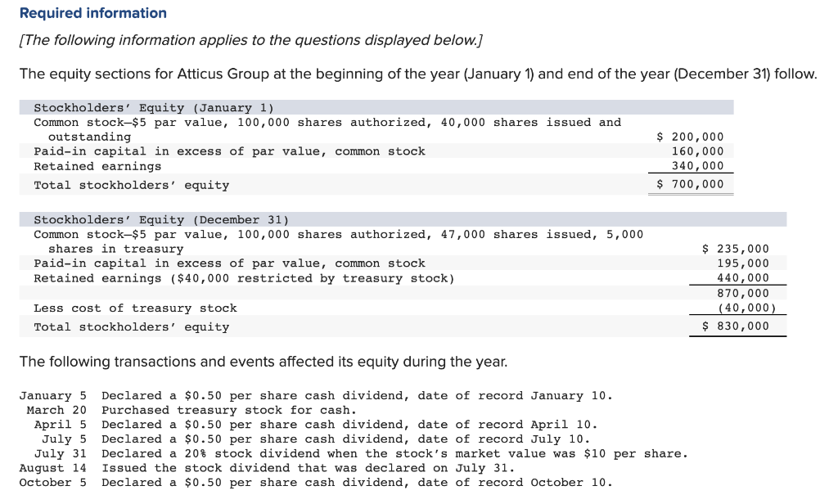This screenshot has height=504, width=838.
Task: Click the August 14 stock dividend issuance entry
Action: click(268, 468)
